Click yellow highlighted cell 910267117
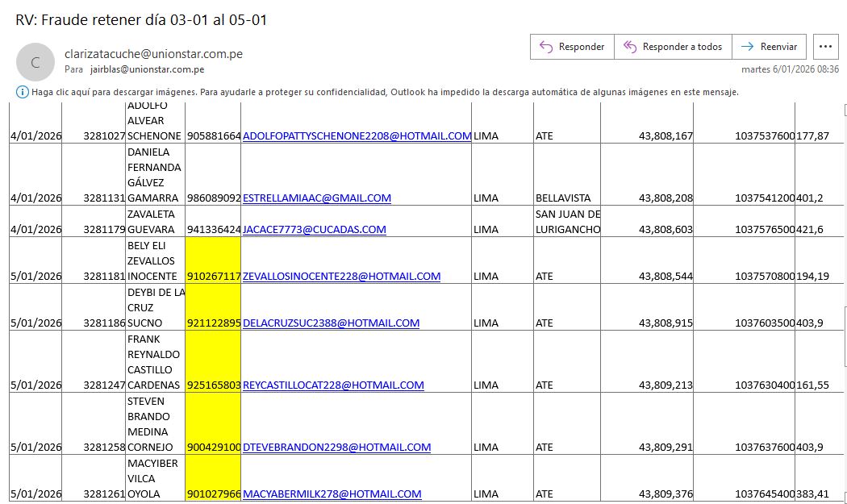This screenshot has width=847, height=504. coord(213,276)
